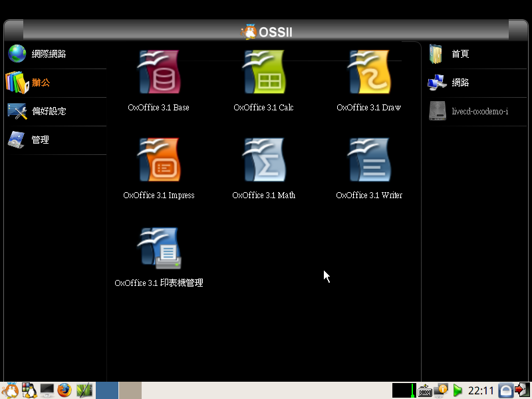Start OxOffice 3.1 Writer
The image size is (532, 399).
pos(368,162)
